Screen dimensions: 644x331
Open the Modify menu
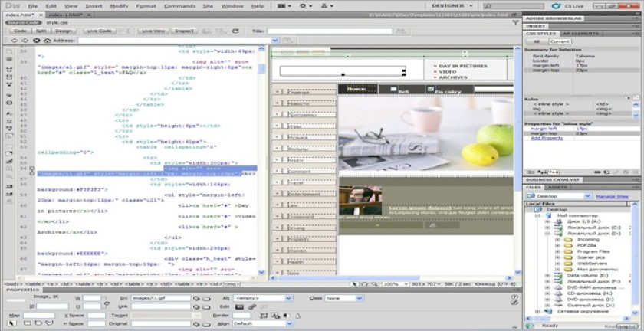(119, 6)
